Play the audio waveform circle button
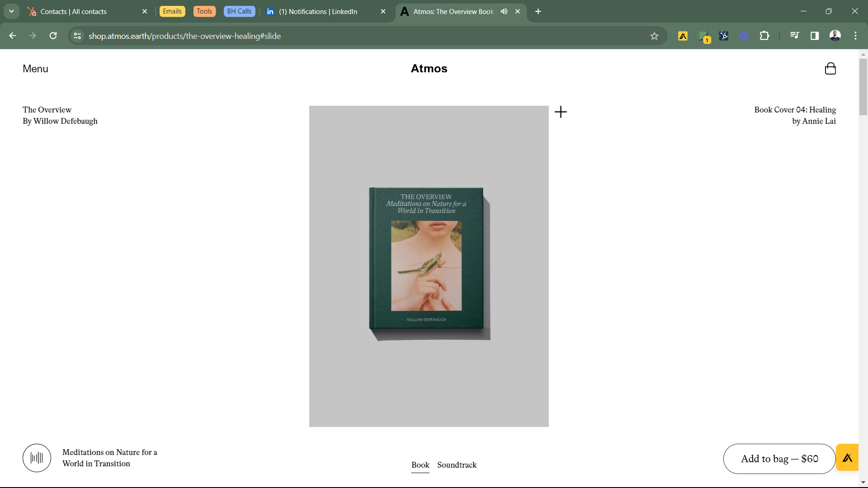 point(37,458)
